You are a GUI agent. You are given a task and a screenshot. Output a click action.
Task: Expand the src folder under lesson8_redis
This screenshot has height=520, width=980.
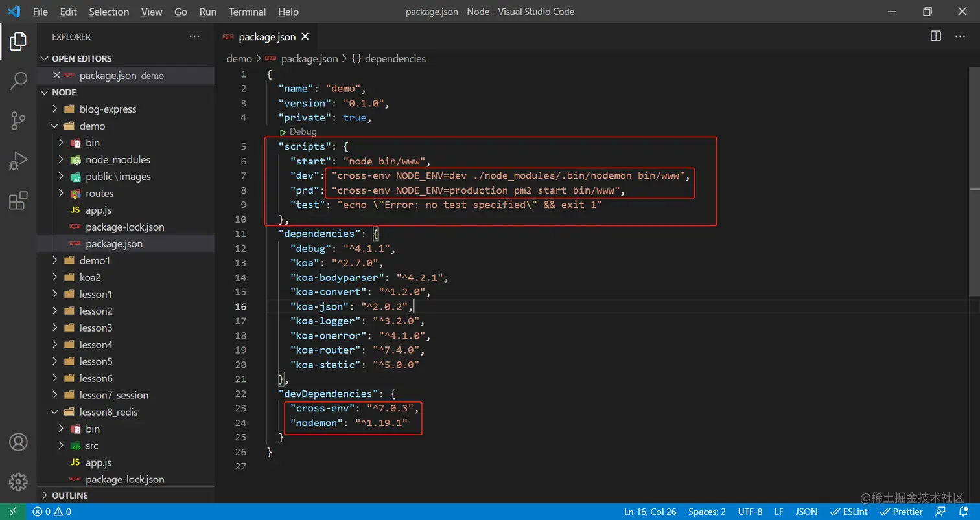[125, 446]
